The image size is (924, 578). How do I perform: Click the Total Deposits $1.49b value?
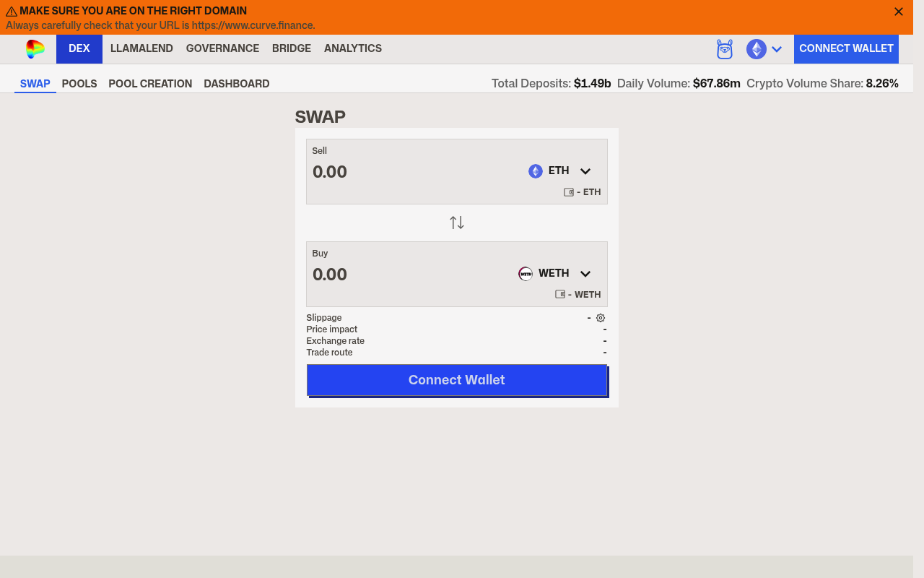tap(593, 84)
